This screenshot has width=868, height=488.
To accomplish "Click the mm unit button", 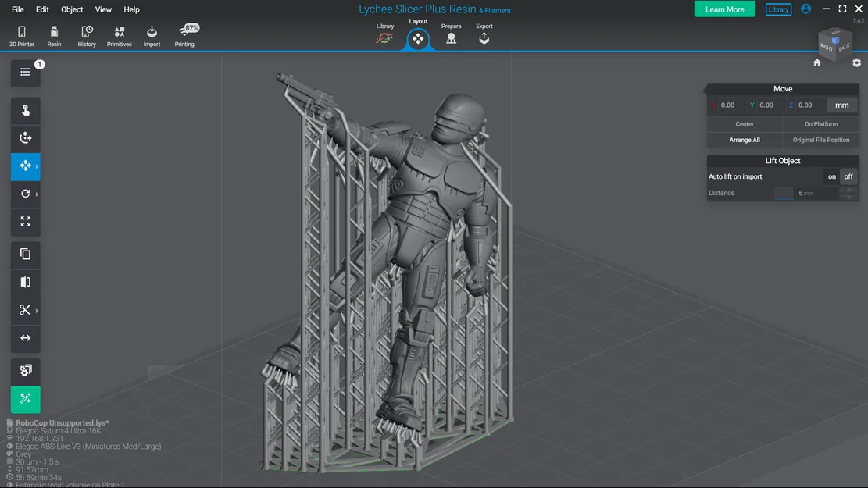I will tap(842, 105).
